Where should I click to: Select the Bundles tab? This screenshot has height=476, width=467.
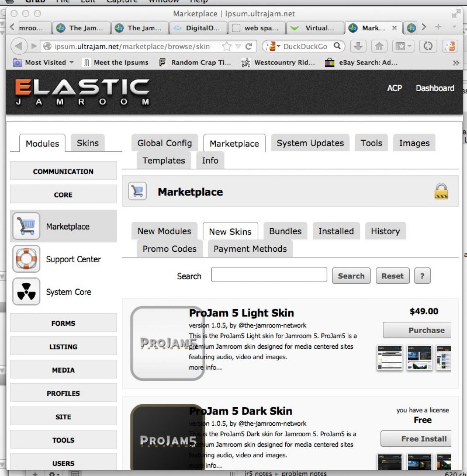[285, 231]
